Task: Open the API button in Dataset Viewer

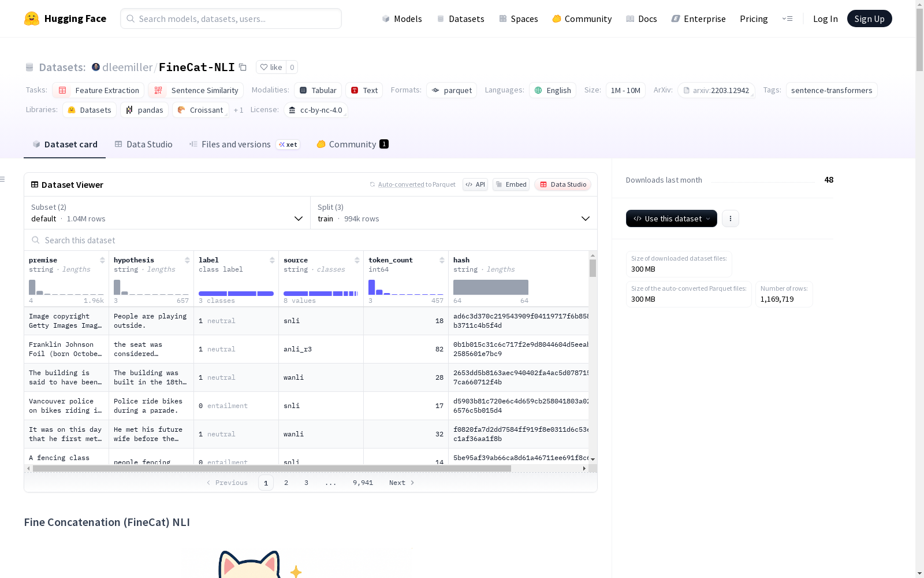Action: coord(475,184)
